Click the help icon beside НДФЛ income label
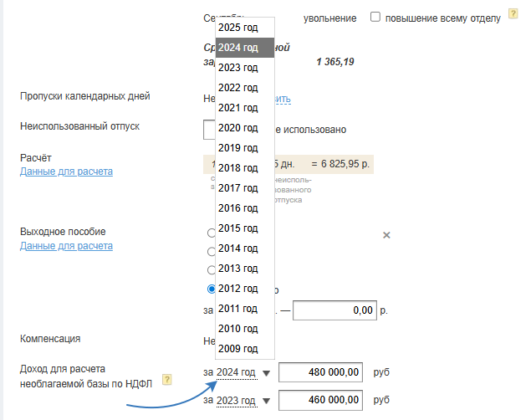531x420 pixels. click(167, 379)
